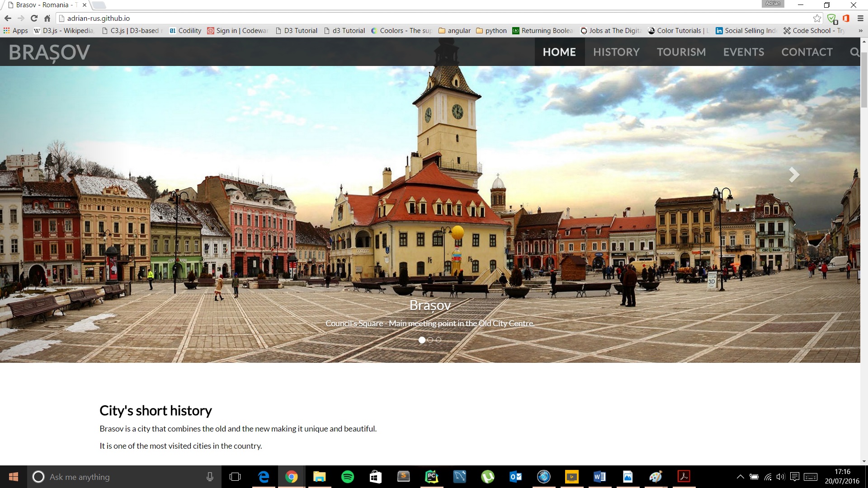
Task: Select the second carousel indicator dot
Action: pyautogui.click(x=430, y=340)
